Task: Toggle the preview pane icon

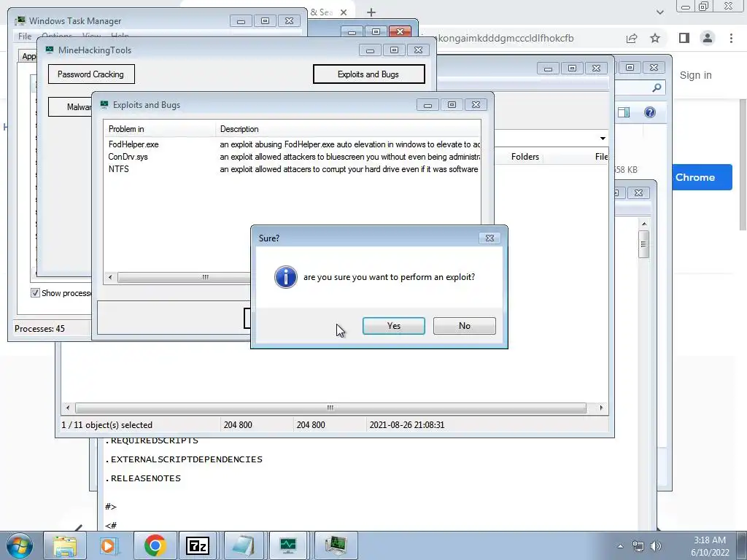Action: 624,112
